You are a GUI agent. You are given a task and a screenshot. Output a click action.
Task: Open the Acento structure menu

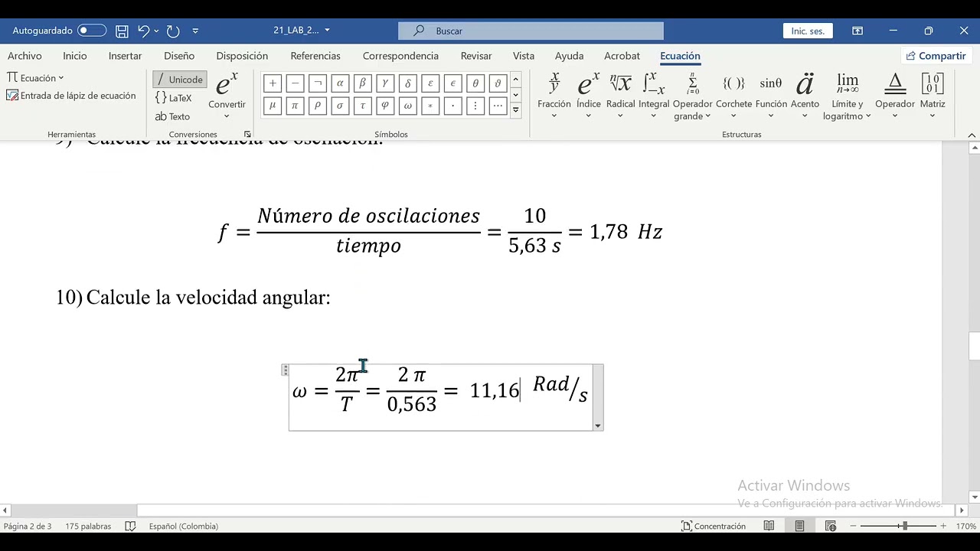pyautogui.click(x=805, y=96)
